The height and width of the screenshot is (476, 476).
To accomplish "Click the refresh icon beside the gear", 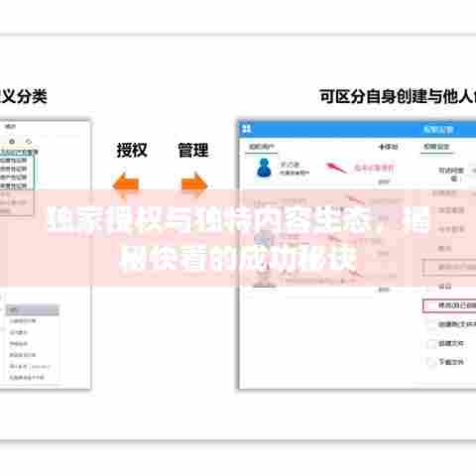I will coord(29,142).
